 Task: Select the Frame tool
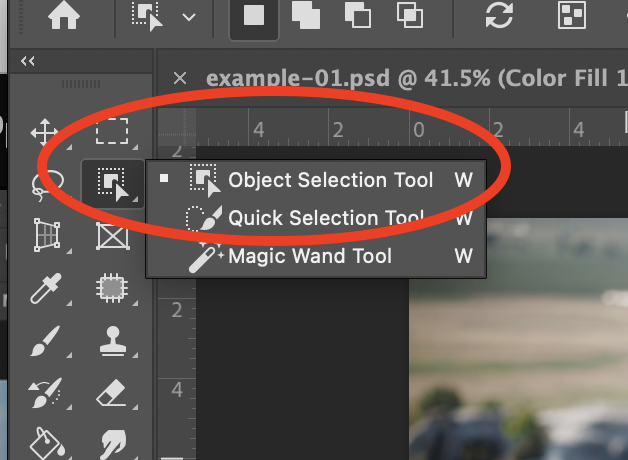tap(111, 237)
